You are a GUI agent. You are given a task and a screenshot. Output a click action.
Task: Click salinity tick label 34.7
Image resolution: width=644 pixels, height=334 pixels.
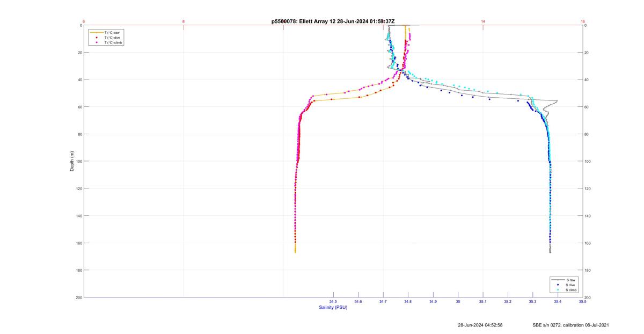point(383,302)
